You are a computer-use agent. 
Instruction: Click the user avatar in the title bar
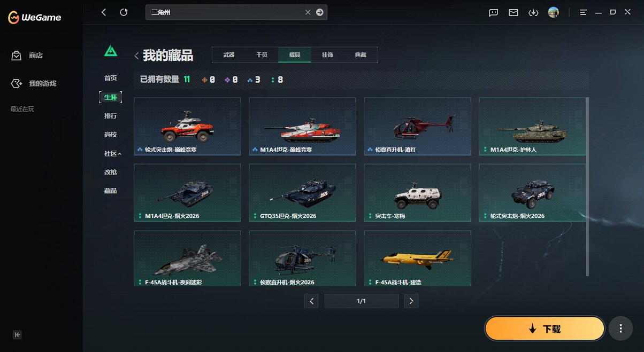pos(554,12)
